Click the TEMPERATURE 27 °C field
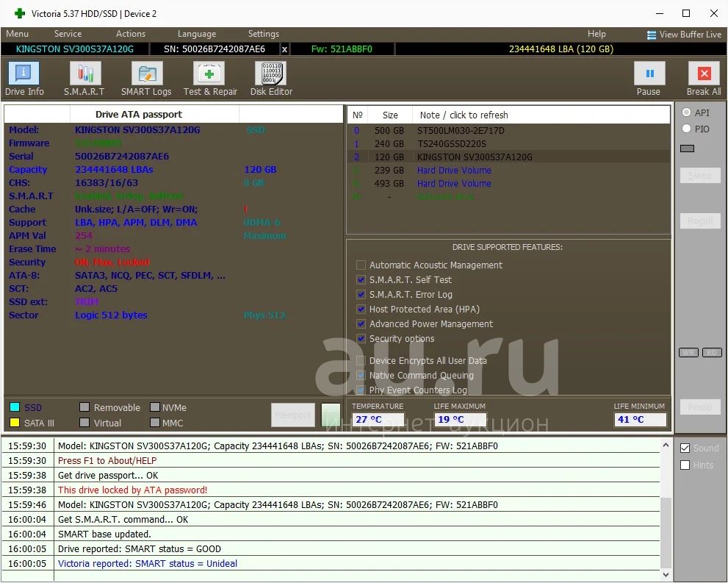Screen dimensions: 728x583 tap(378, 420)
